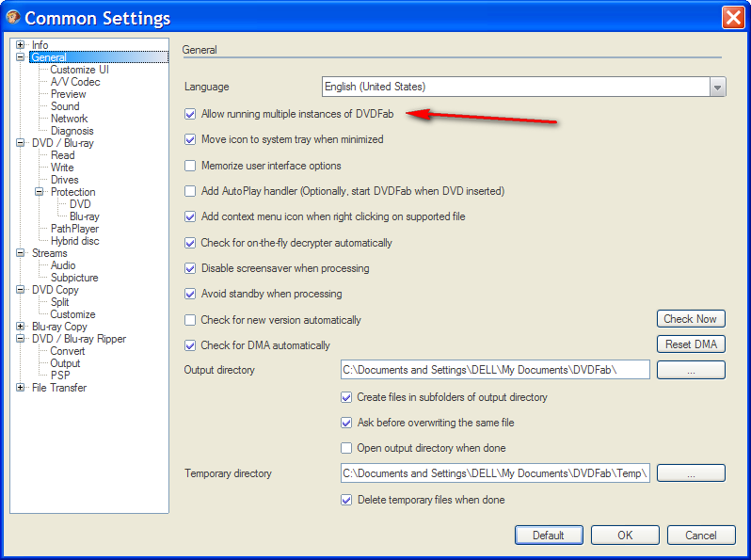This screenshot has height=560, width=751.
Task: Collapse the DVD / Blu-ray Ripper node
Action: (20, 339)
